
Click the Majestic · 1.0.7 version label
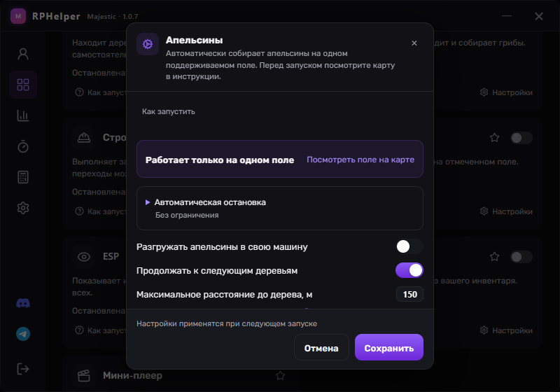pos(113,16)
